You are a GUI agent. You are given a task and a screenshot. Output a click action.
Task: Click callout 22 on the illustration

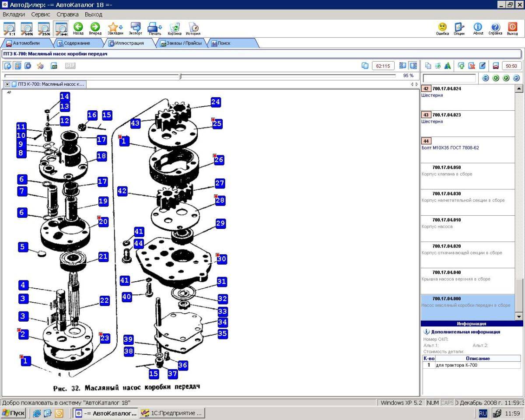(x=104, y=300)
